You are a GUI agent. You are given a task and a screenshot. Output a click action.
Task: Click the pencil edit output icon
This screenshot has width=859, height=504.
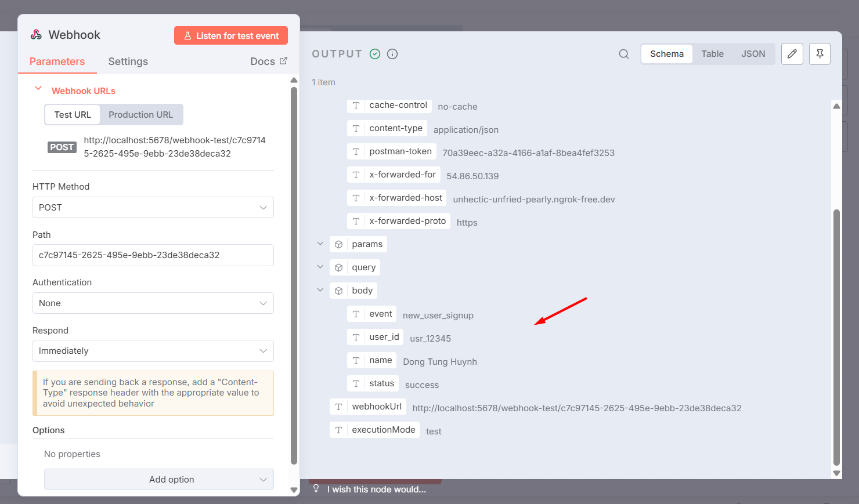click(792, 54)
